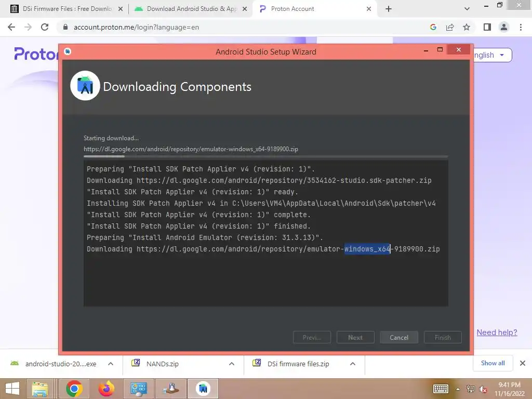
Task: Bookmark this page with the star icon
Action: pos(467,27)
